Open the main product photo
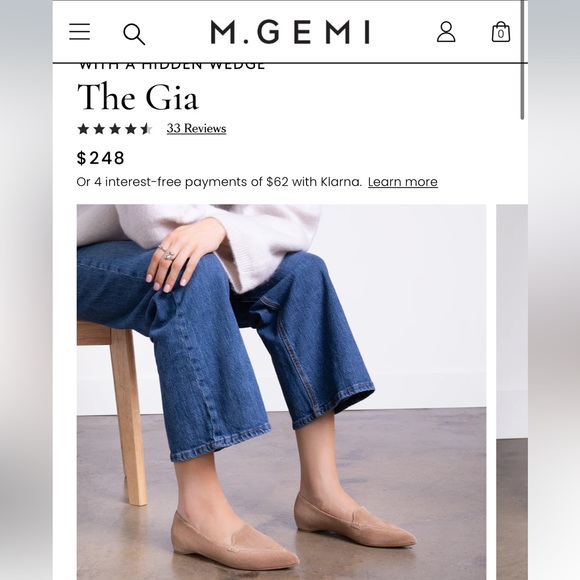The height and width of the screenshot is (580, 580). click(x=281, y=392)
